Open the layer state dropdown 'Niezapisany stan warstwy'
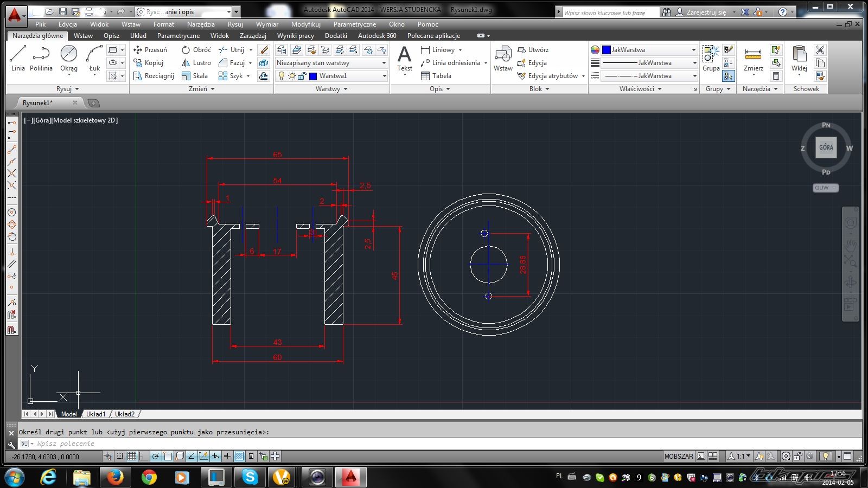Viewport: 868px width, 488px height. pyautogui.click(x=331, y=63)
